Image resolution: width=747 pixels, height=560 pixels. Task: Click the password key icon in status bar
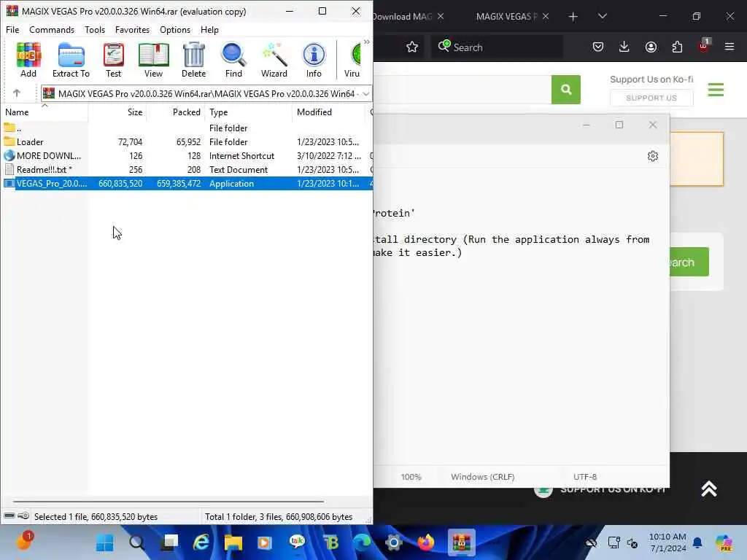click(23, 516)
